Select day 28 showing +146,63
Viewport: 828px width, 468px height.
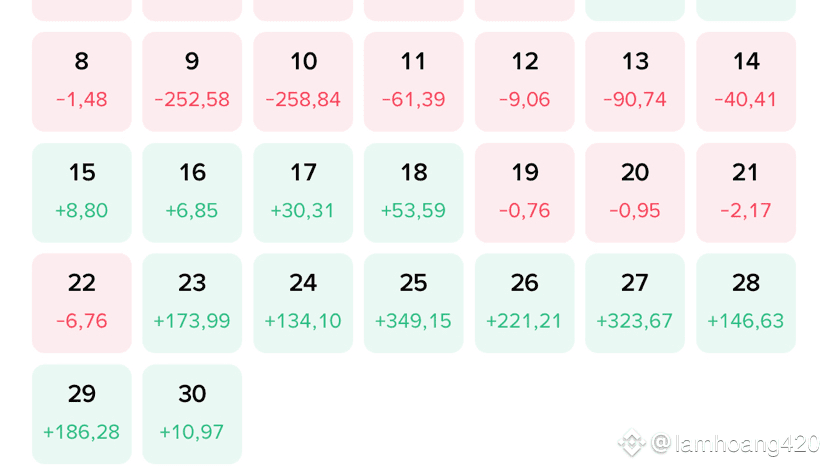point(746,303)
